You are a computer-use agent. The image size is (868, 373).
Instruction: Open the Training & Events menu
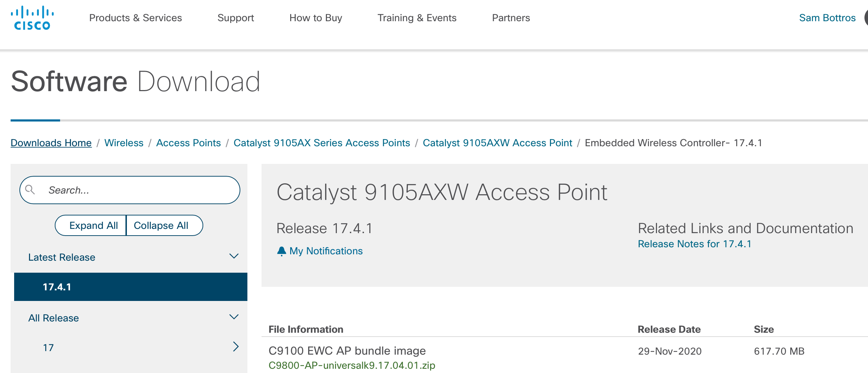pos(417,18)
